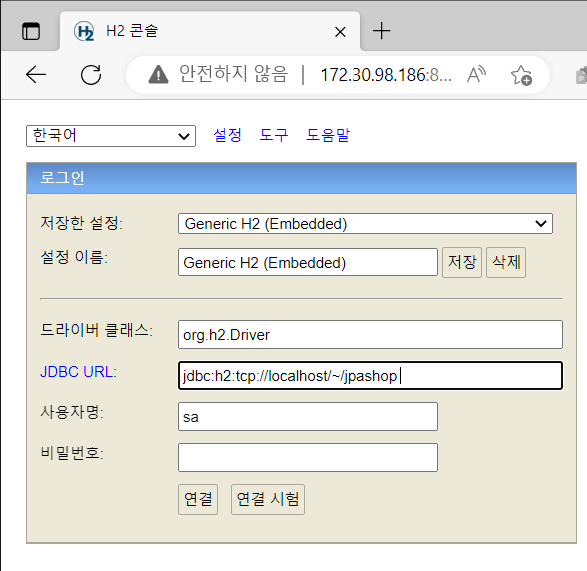Viewport: 587px width, 571px height.
Task: Focus the address bar URL 172.30.98.186
Action: point(386,75)
